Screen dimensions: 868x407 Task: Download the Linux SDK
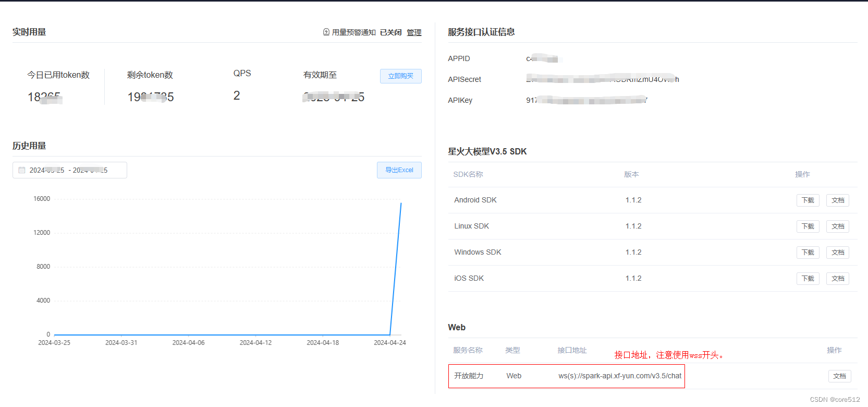[x=808, y=226]
